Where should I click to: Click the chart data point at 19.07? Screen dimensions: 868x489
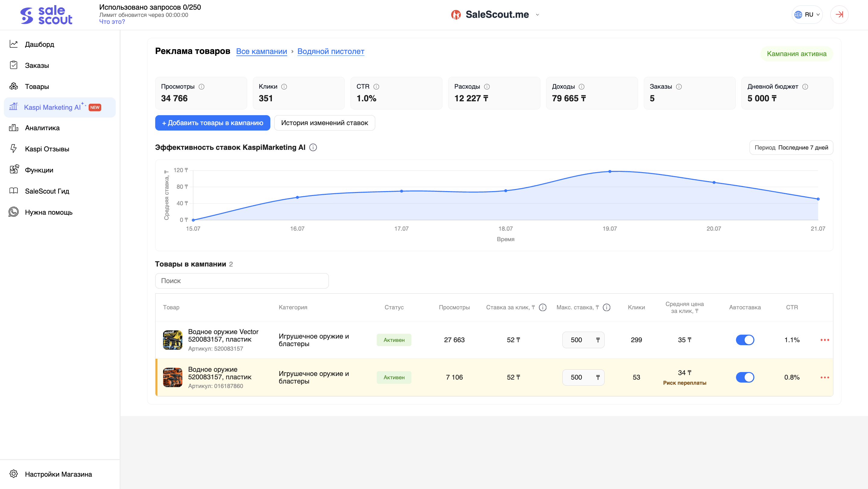(609, 172)
